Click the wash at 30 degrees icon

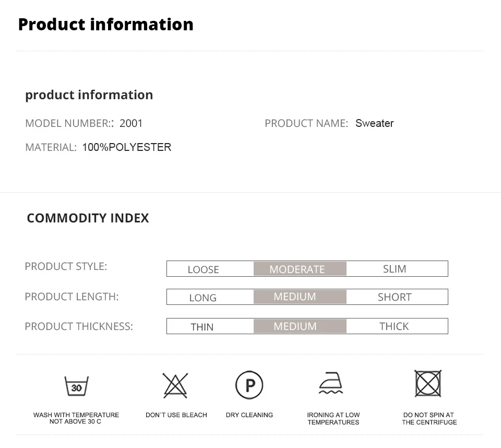point(76,386)
